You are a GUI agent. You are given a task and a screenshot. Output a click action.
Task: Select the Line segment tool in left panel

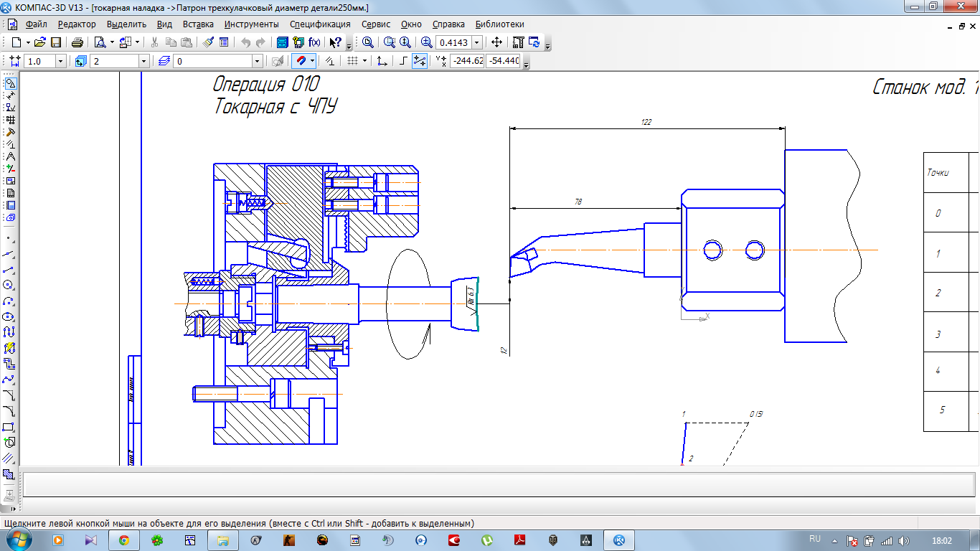coord(9,269)
